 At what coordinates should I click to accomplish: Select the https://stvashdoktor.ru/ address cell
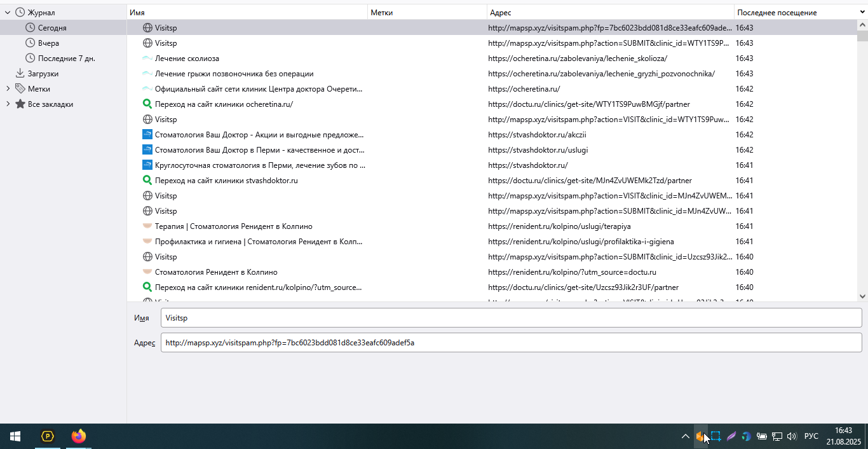click(528, 165)
